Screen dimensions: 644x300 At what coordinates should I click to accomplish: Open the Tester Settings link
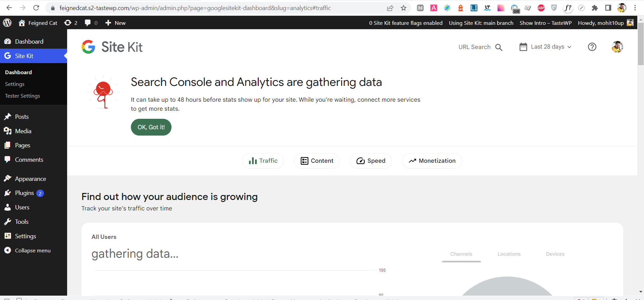coord(22,96)
